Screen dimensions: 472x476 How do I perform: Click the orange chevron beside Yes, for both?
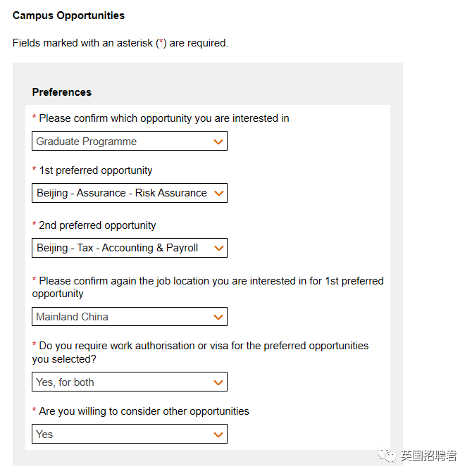coord(218,383)
